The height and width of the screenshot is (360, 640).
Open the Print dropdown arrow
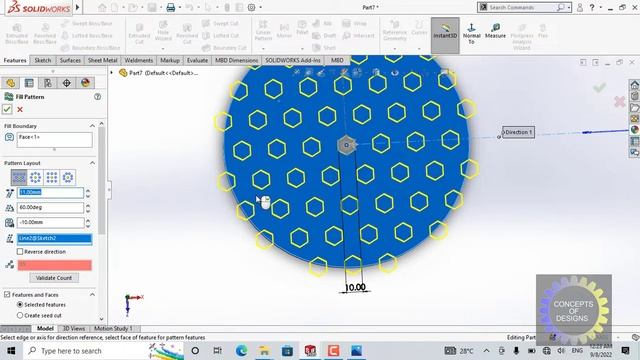180,7
